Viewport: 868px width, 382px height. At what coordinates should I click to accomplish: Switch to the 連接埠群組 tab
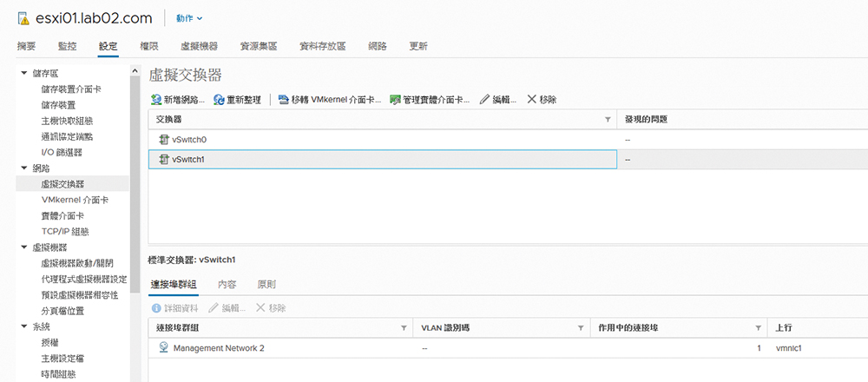tap(174, 285)
